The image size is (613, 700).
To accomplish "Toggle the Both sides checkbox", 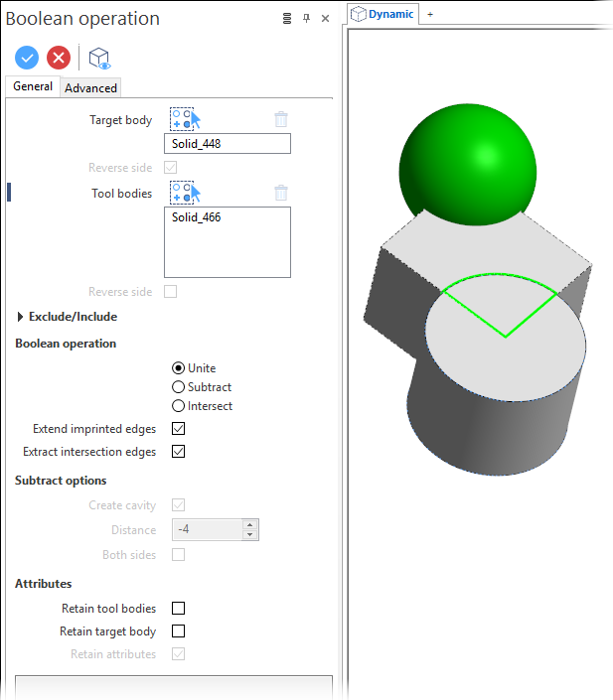I will click(178, 554).
